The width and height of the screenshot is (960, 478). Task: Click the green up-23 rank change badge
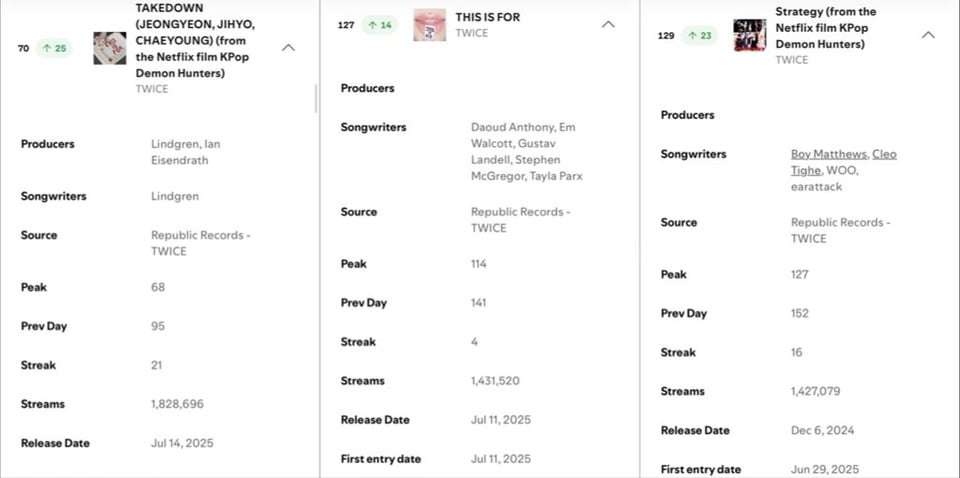coord(700,35)
